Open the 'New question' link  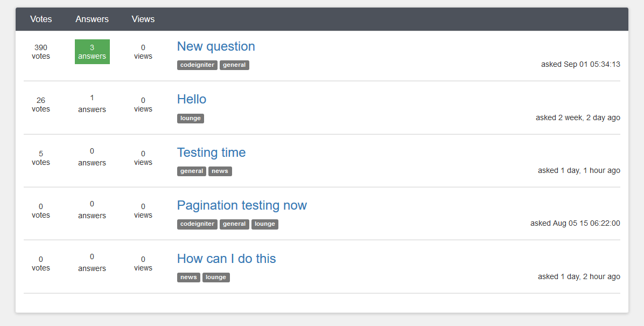click(216, 46)
